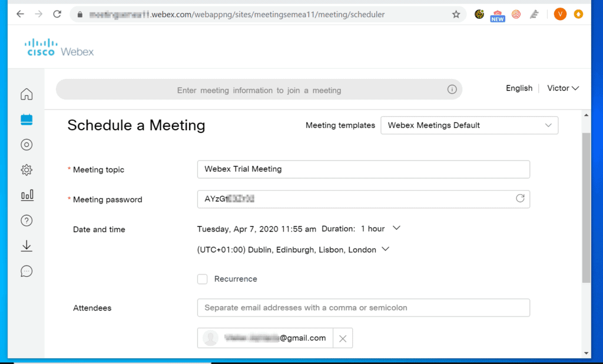Open Recordings circle icon in sidebar

(x=26, y=145)
